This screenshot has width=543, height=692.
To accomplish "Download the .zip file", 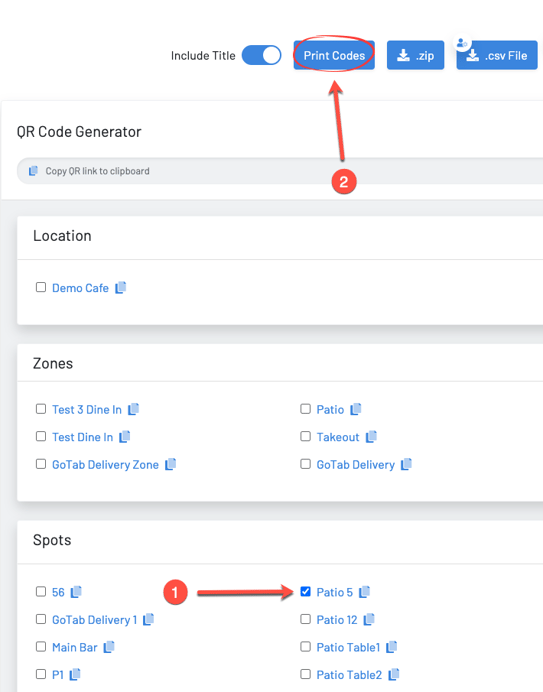I will click(x=415, y=55).
